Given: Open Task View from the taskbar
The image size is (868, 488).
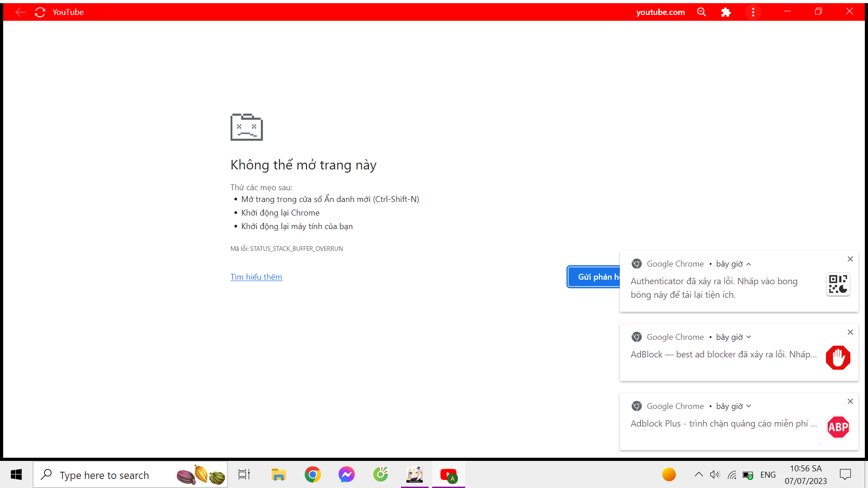Looking at the screenshot, I should click(x=244, y=474).
